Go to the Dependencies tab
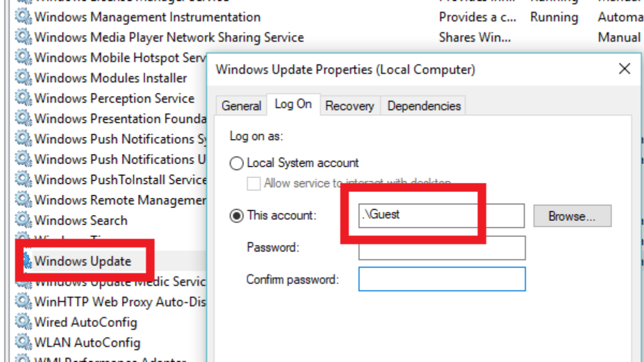The width and height of the screenshot is (644, 362). [x=424, y=106]
